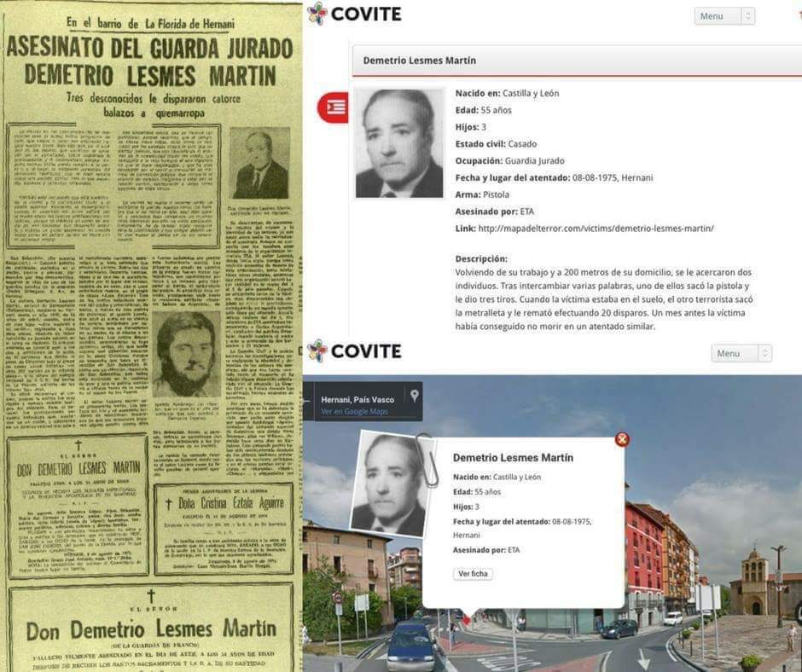Click the red location marker on the street
The image size is (802, 672).
[467, 620]
